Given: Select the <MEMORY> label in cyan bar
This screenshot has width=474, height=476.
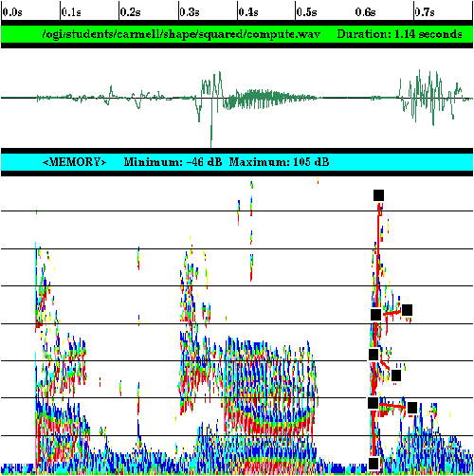Looking at the screenshot, I should tap(74, 162).
